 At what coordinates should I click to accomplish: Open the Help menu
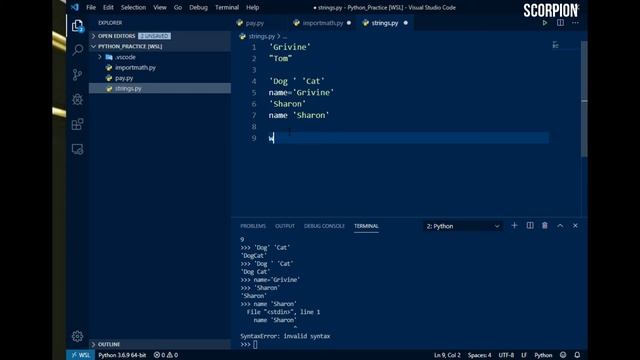pos(253,7)
